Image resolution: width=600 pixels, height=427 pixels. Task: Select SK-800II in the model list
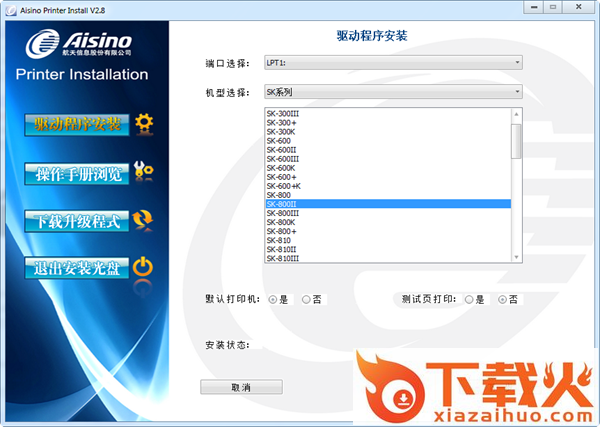[386, 204]
